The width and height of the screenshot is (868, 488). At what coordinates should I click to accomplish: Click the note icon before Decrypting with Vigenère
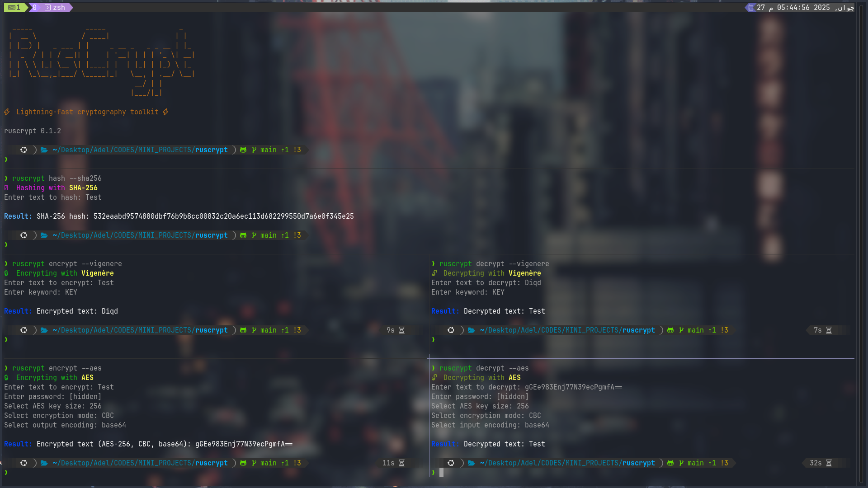pos(435,273)
